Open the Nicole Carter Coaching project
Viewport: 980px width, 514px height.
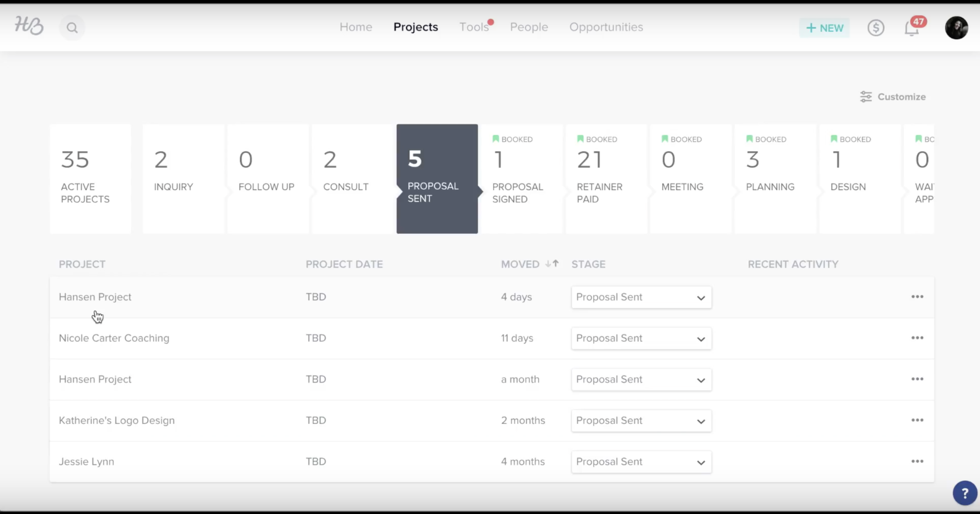pyautogui.click(x=114, y=338)
